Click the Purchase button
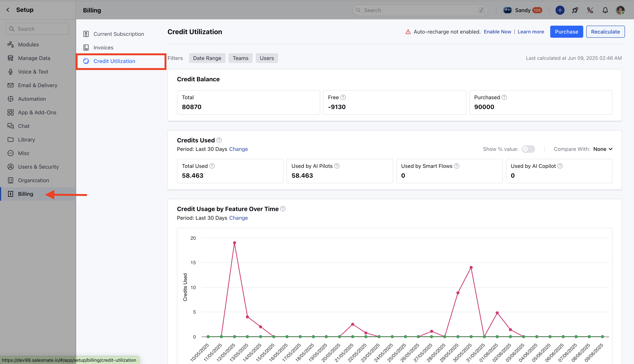This screenshot has height=364, width=634. pos(566,32)
